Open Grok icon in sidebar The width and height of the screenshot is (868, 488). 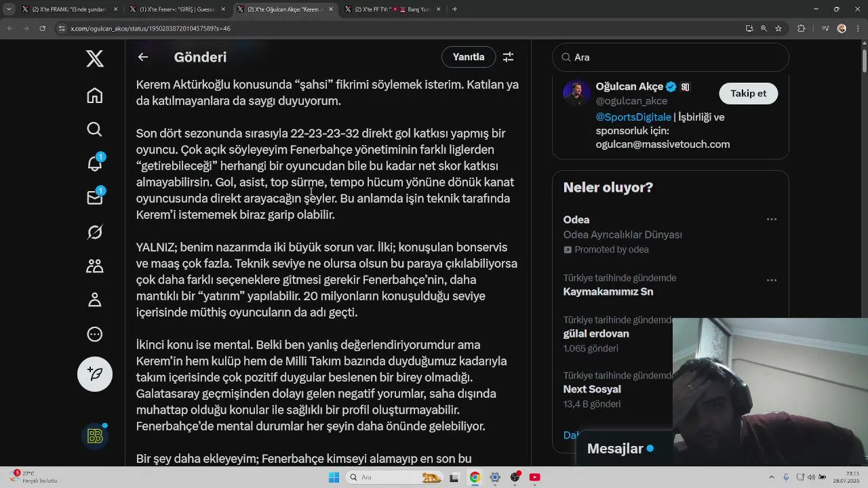tap(95, 232)
